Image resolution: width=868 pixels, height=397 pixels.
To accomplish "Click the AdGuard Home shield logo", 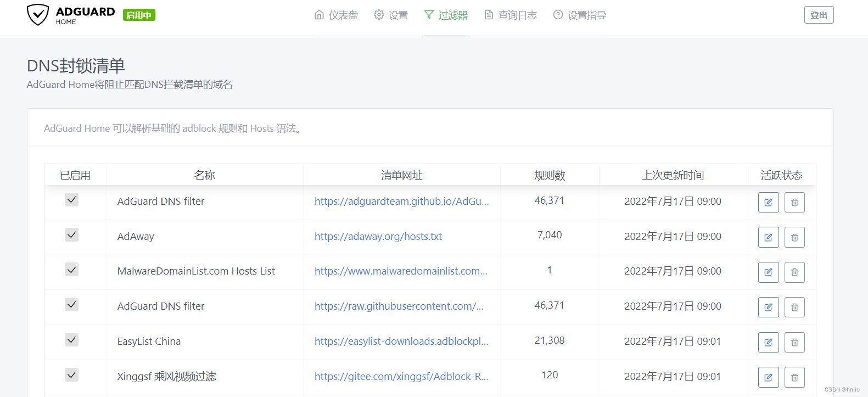I will (38, 15).
